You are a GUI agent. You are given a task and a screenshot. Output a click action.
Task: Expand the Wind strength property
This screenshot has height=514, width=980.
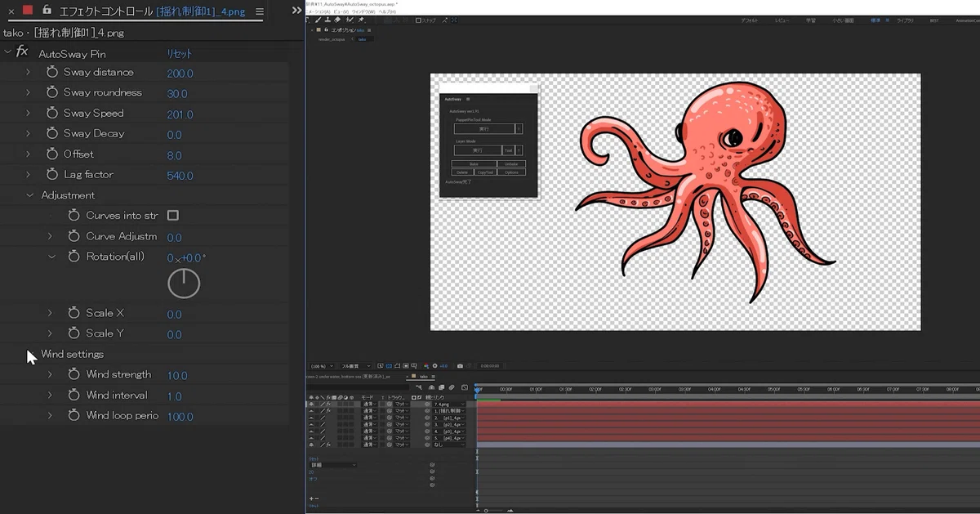50,374
